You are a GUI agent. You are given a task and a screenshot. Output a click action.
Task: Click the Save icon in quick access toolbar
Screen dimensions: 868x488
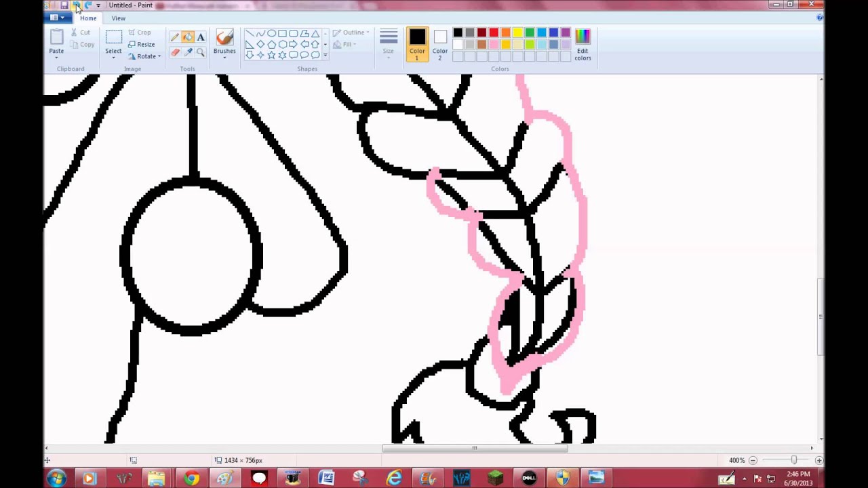click(x=64, y=5)
